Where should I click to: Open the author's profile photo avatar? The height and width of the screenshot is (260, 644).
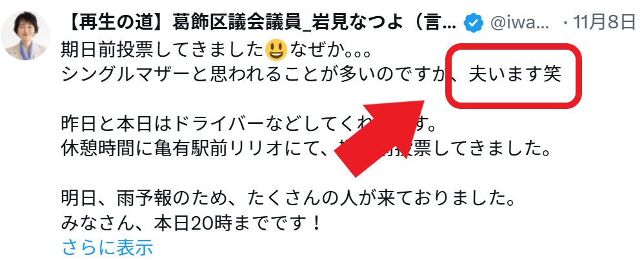pyautogui.click(x=25, y=35)
